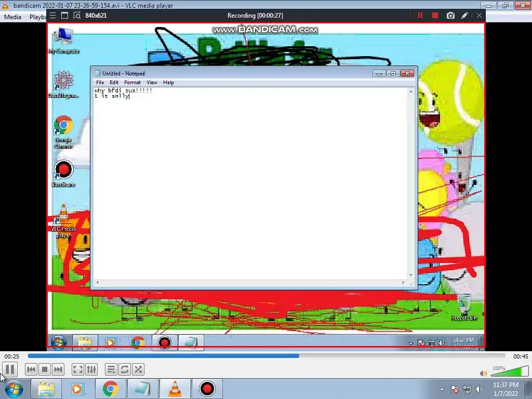This screenshot has width=532, height=399.
Task: Mute VLC audio via speaker icon
Action: (484, 373)
